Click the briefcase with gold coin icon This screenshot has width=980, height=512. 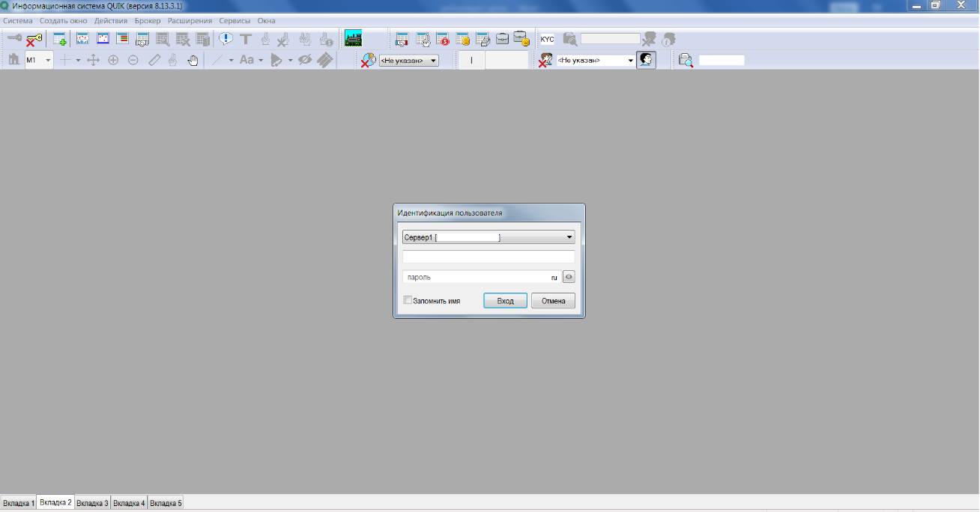tap(521, 38)
